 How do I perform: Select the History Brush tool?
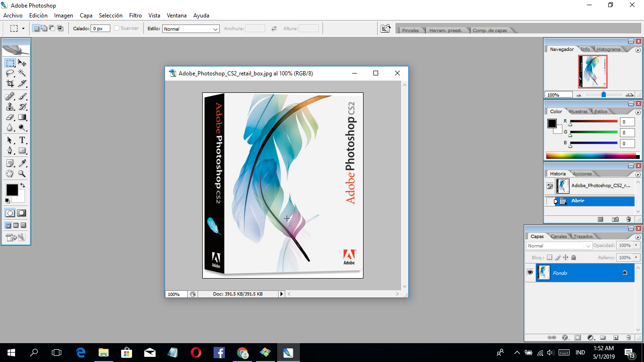coord(22,107)
